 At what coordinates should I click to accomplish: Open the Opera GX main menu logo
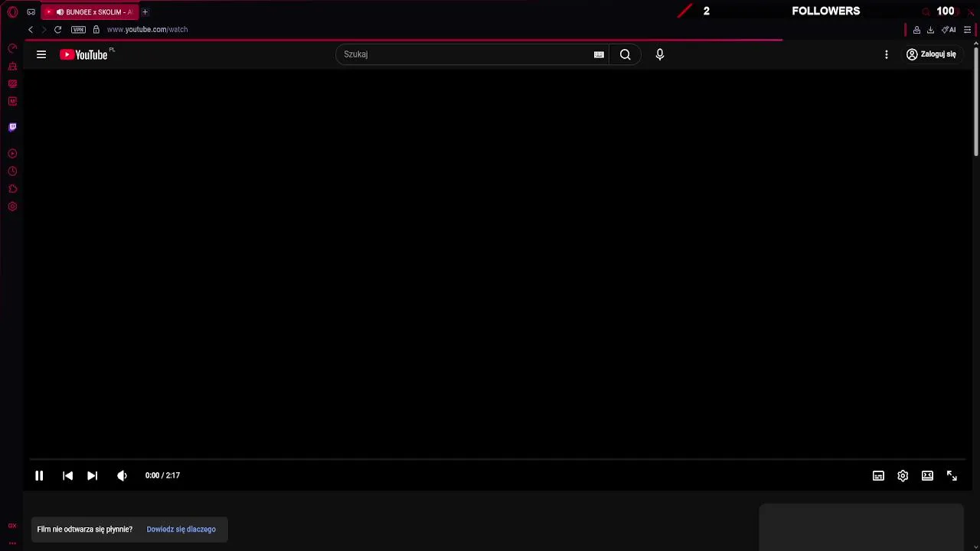pos(12,12)
